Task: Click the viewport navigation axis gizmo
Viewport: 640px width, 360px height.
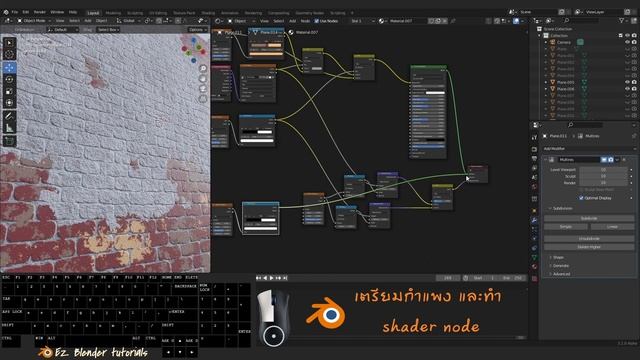Action: [194, 49]
